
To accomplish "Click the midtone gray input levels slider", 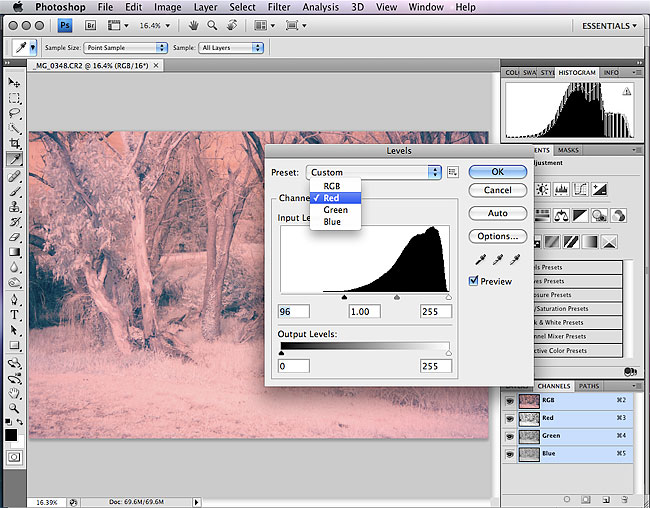I will (397, 297).
